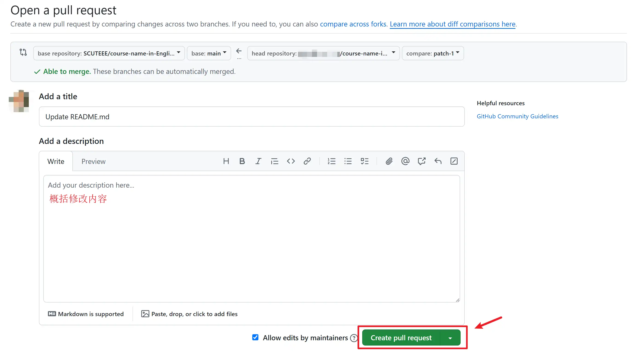This screenshot has width=644, height=352.
Task: Attach a file using the paperclip icon
Action: [389, 161]
